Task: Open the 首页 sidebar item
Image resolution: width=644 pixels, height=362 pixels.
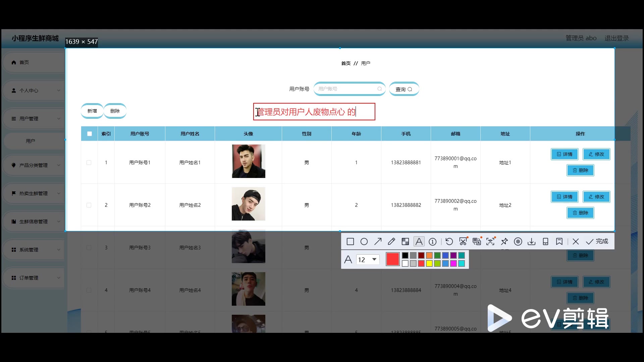Action: (34, 62)
